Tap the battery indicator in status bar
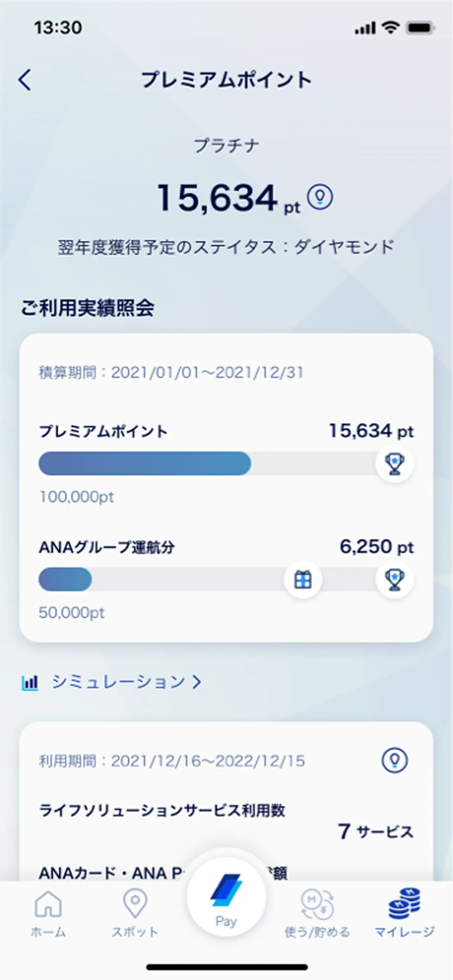Screen dimensions: 453x980 pos(420,28)
